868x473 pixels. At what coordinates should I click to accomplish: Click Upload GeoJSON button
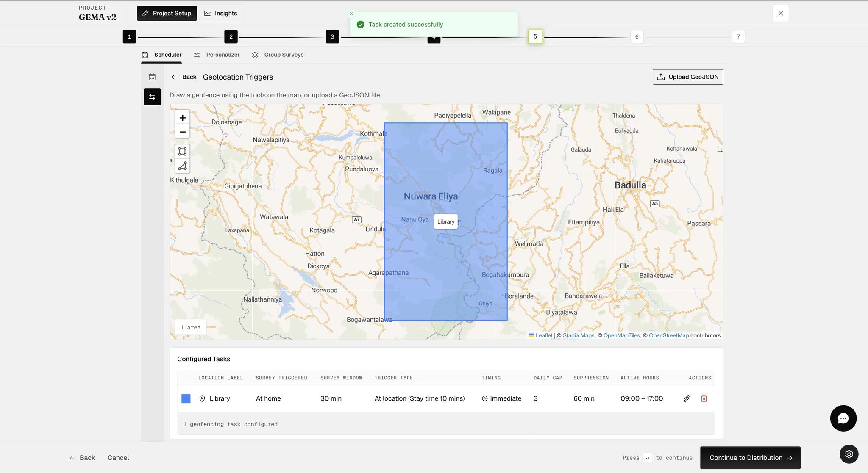click(x=688, y=77)
